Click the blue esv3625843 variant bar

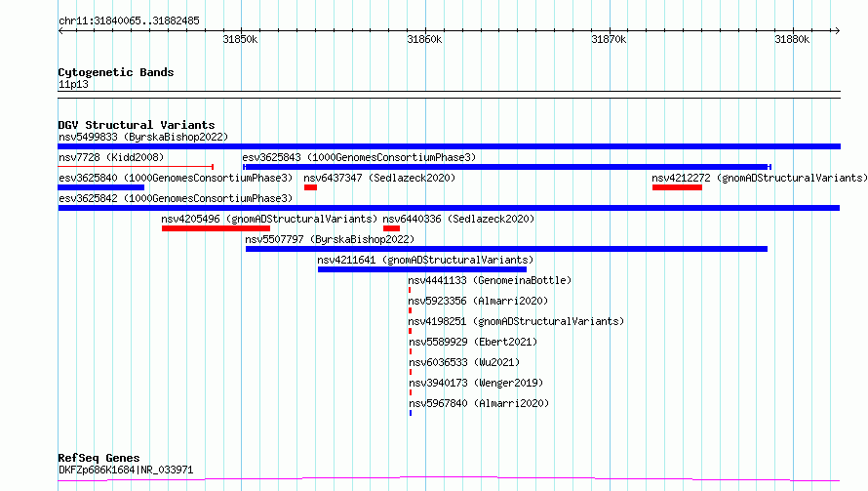[x=507, y=167]
